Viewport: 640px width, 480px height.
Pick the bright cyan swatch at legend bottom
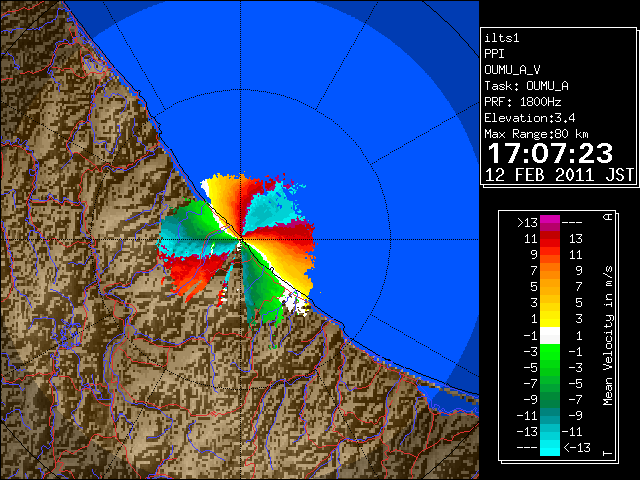550,448
